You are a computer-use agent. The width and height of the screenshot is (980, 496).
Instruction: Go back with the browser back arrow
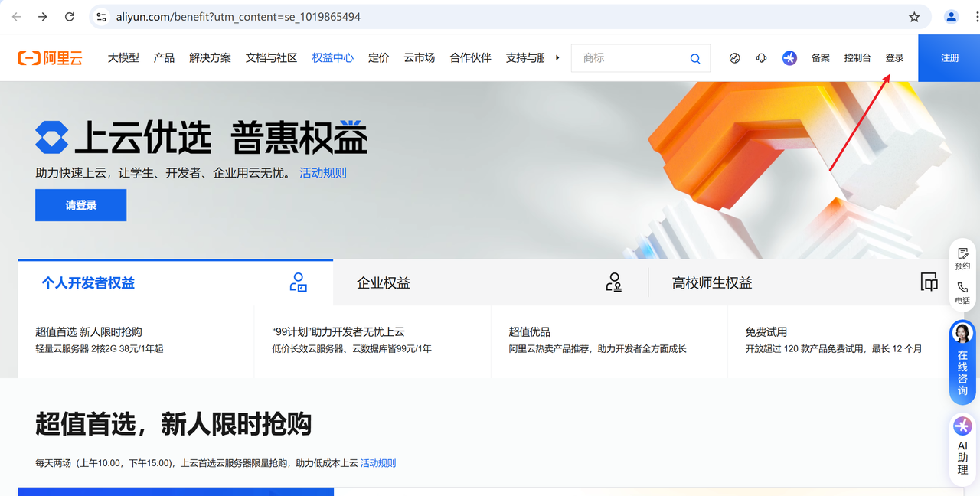pyautogui.click(x=16, y=17)
